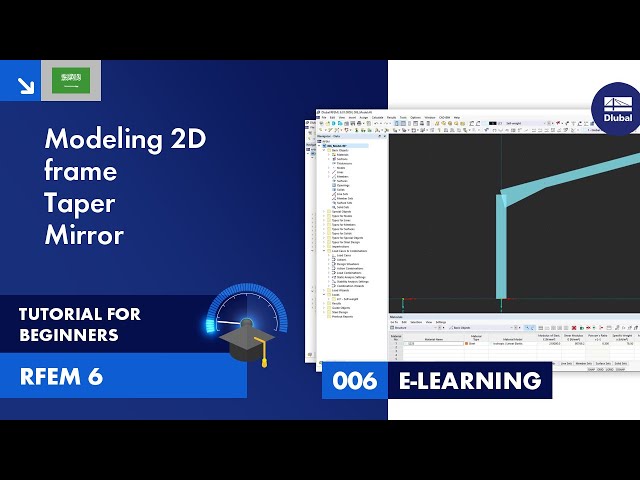The height and width of the screenshot is (480, 640).
Task: Select Openings in the navigator tree
Action: tap(343, 185)
